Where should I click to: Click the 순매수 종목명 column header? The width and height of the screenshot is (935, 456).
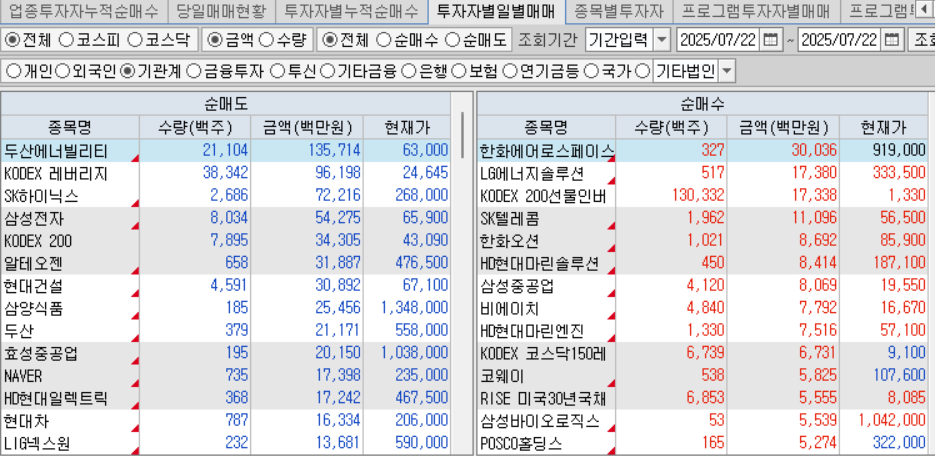pos(546,128)
